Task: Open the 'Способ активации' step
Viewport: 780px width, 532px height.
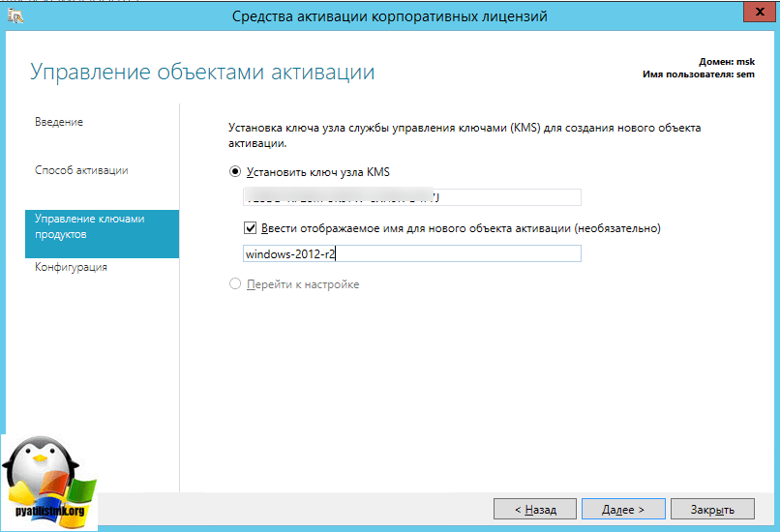Action: point(81,170)
